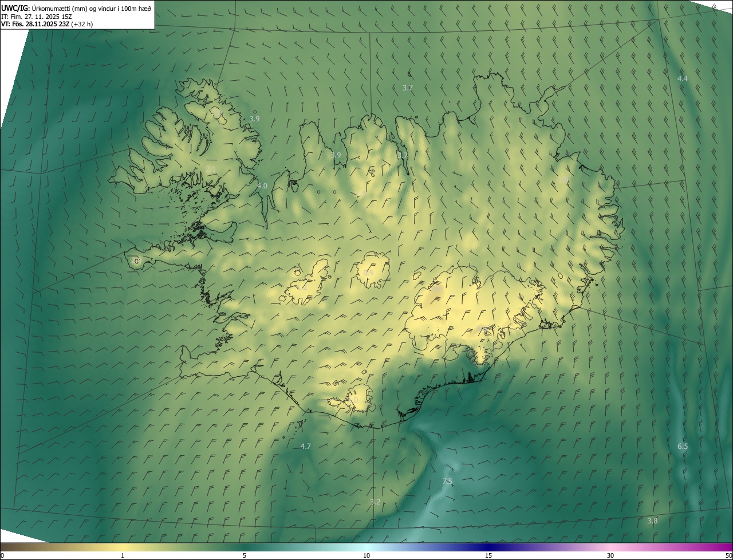Viewport: 733px width, 560px height.
Task: Click the color scale tick label 10
Action: click(366, 555)
